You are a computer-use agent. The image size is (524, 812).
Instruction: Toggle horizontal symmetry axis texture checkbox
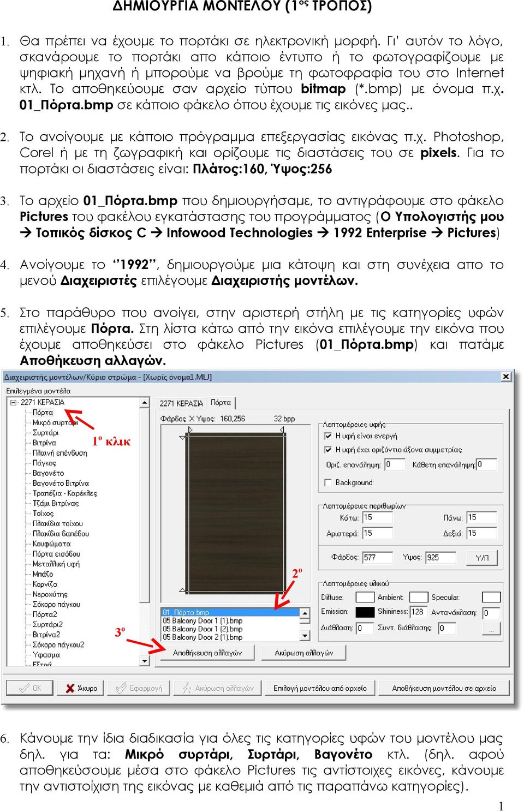click(x=328, y=450)
